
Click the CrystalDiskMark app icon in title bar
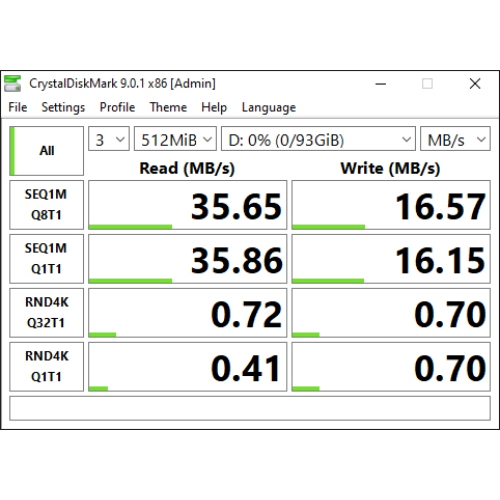[12, 83]
